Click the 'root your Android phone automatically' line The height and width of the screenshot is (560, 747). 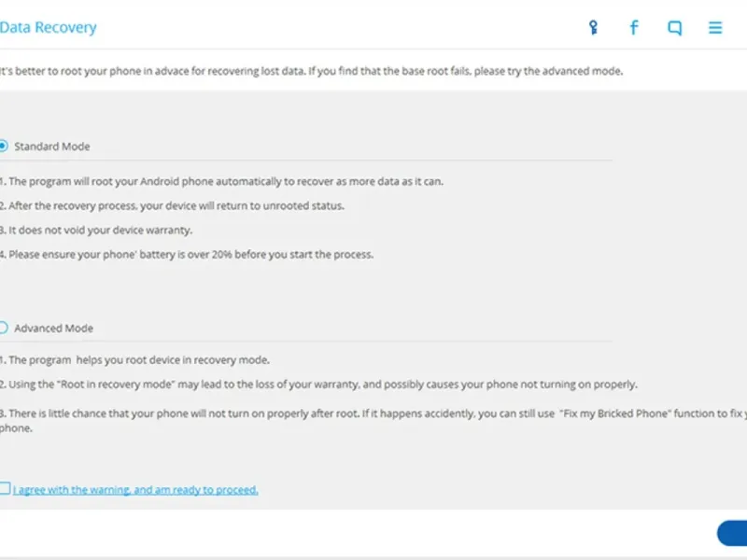222,181
